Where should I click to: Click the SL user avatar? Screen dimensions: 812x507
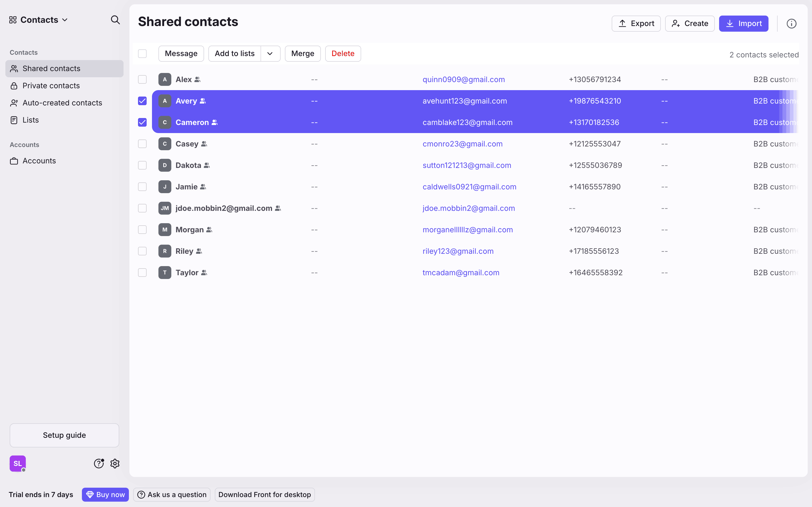click(x=17, y=464)
